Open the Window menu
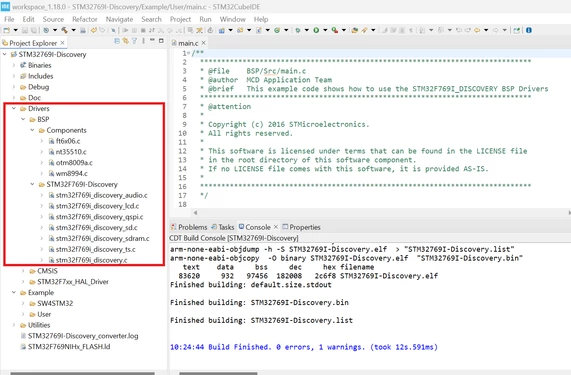571x375 pixels. (232, 19)
